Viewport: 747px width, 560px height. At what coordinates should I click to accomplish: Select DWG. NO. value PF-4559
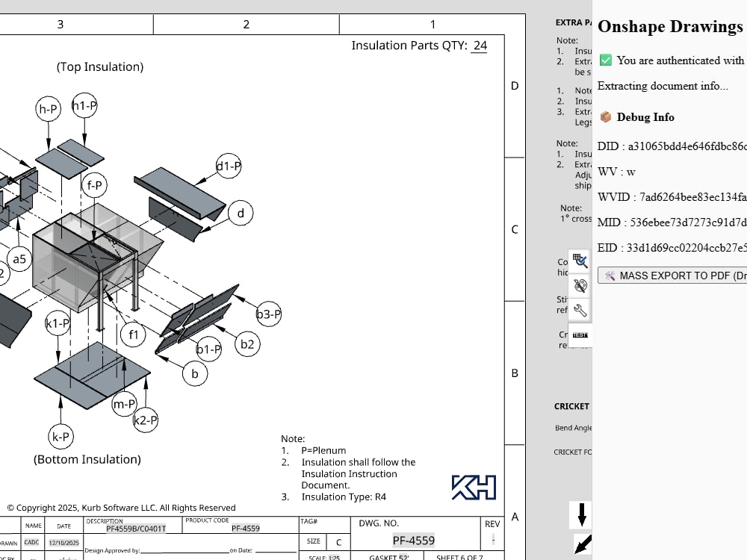414,541
